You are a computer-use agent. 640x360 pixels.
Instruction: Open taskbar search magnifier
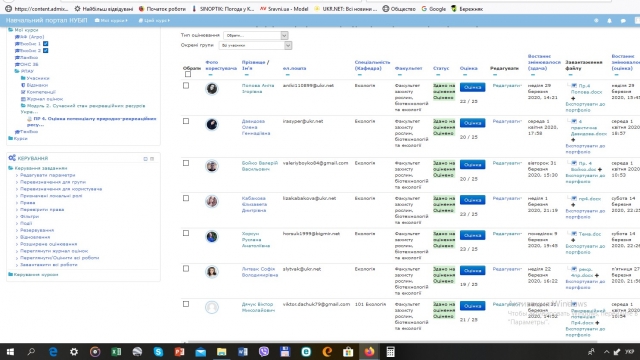click(x=31, y=351)
